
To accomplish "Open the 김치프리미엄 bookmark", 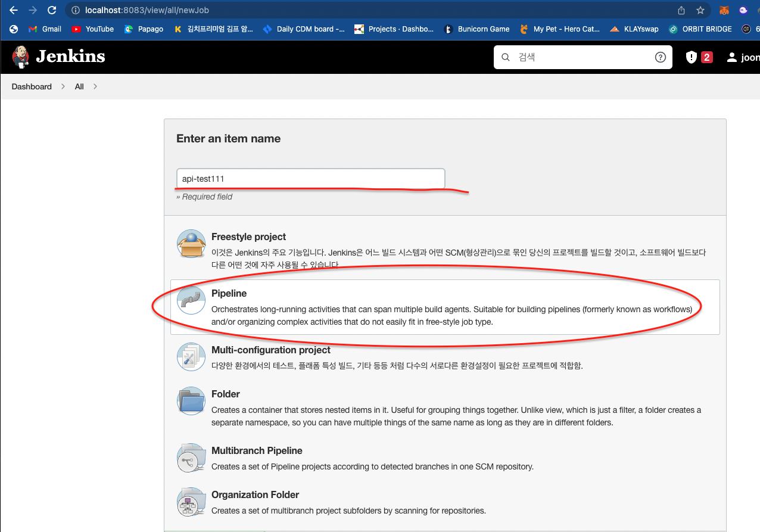I will (213, 29).
